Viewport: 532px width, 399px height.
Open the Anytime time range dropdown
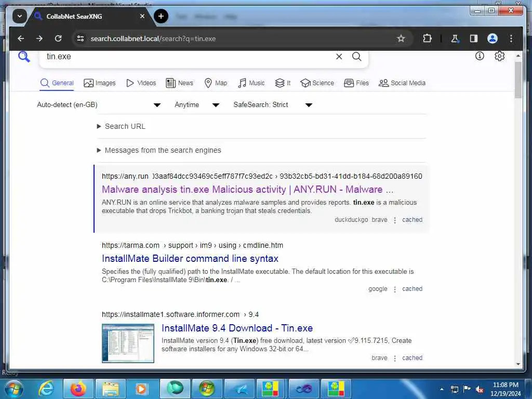tap(197, 105)
